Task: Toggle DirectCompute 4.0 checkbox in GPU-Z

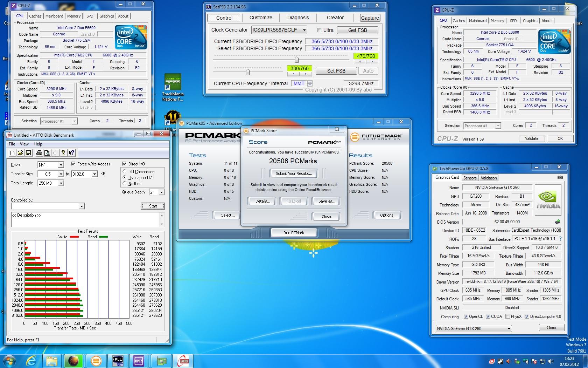Action: 527,316
